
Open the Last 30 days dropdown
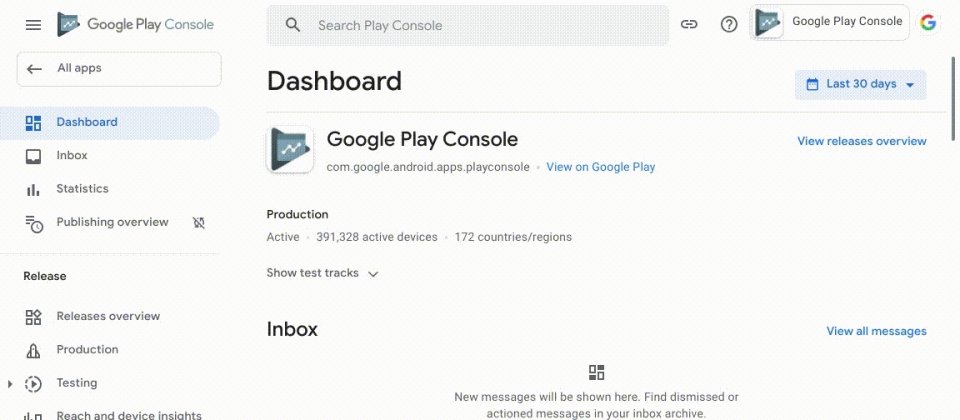860,84
